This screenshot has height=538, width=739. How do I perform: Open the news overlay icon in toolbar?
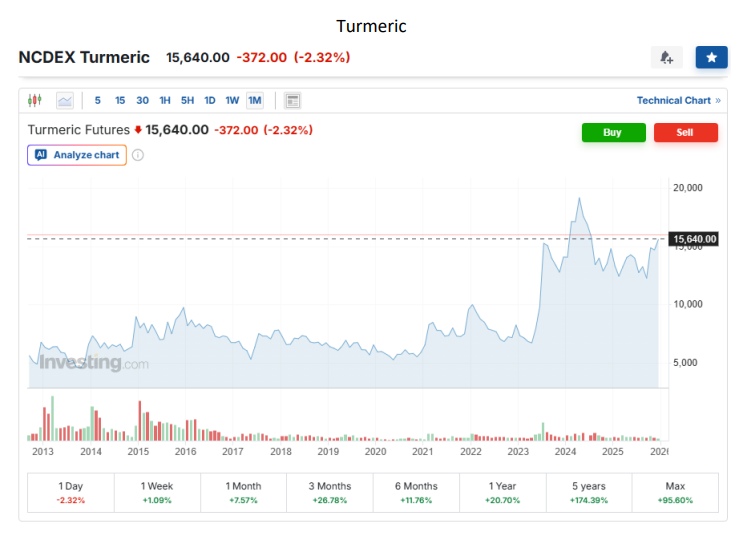tap(292, 100)
